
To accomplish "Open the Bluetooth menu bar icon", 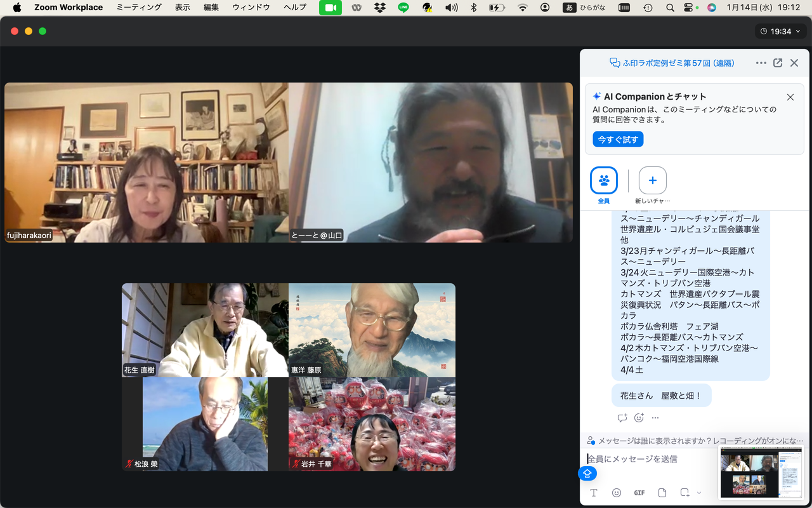I will (473, 8).
